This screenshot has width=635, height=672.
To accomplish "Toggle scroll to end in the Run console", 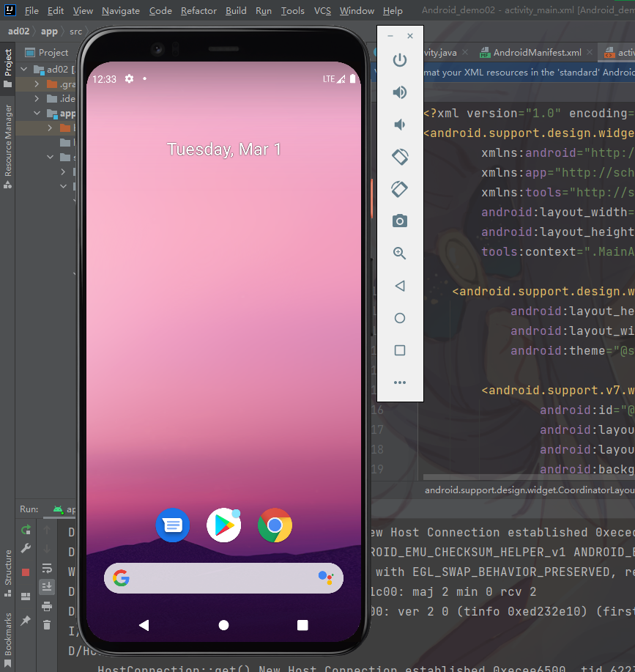I will click(47, 587).
